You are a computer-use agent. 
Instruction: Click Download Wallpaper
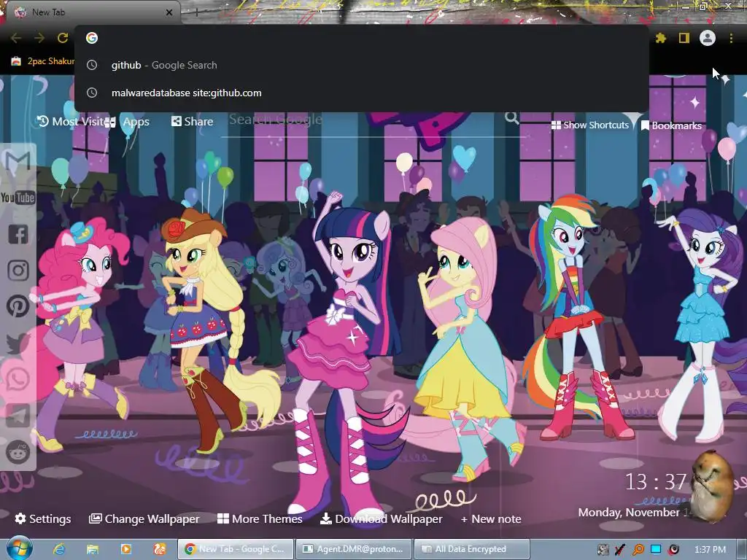click(381, 518)
